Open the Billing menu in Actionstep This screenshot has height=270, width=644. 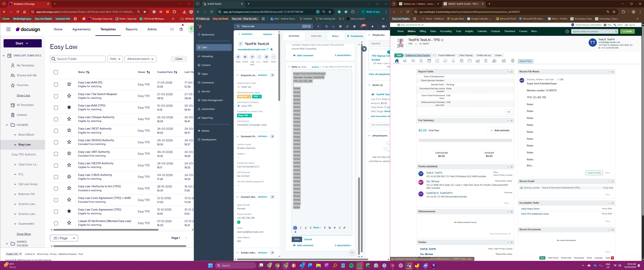coord(423,31)
